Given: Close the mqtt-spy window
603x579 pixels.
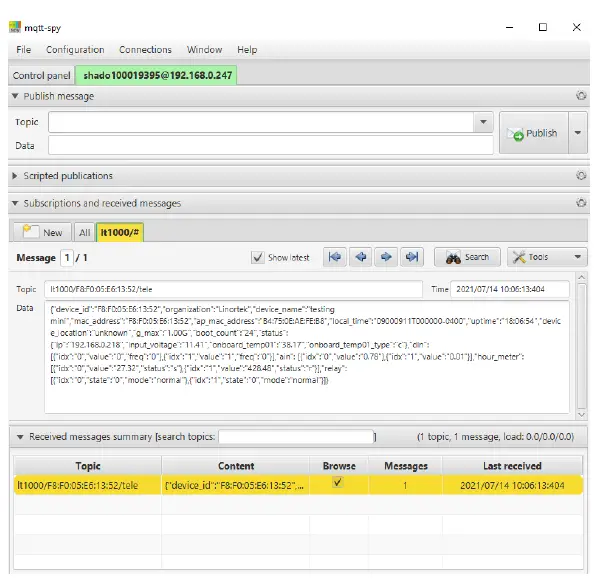Looking at the screenshot, I should [576, 27].
